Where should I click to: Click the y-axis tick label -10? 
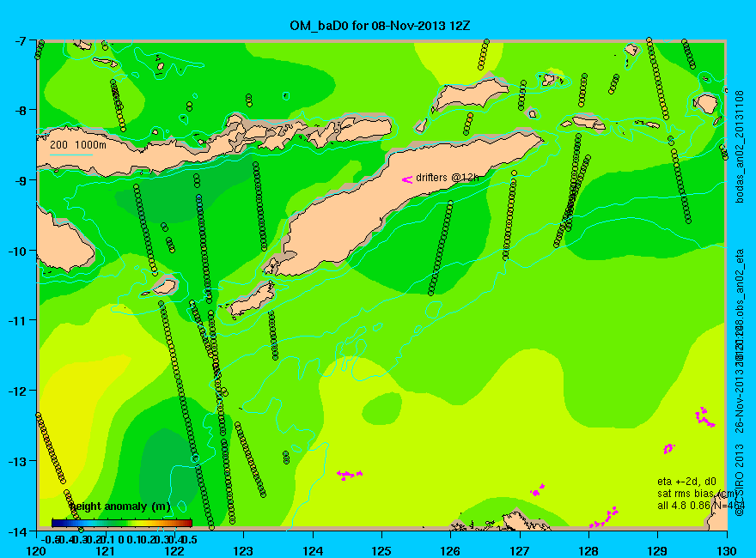tap(16, 251)
